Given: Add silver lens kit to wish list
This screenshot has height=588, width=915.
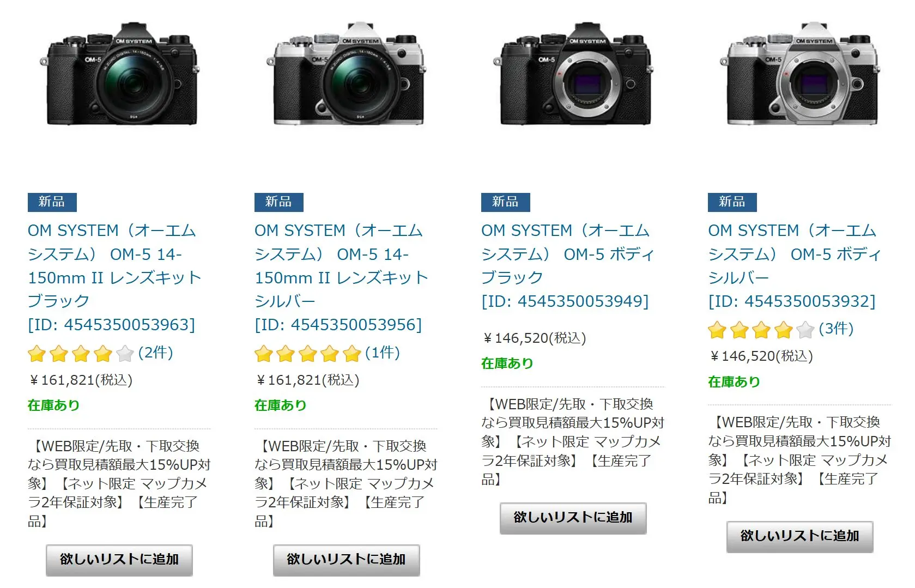Looking at the screenshot, I should tap(347, 560).
